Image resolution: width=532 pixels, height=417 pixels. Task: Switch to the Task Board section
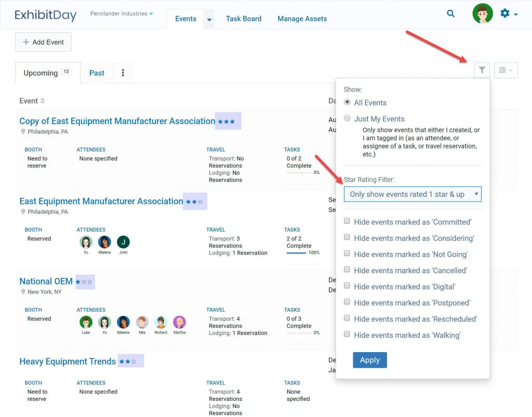(x=244, y=18)
